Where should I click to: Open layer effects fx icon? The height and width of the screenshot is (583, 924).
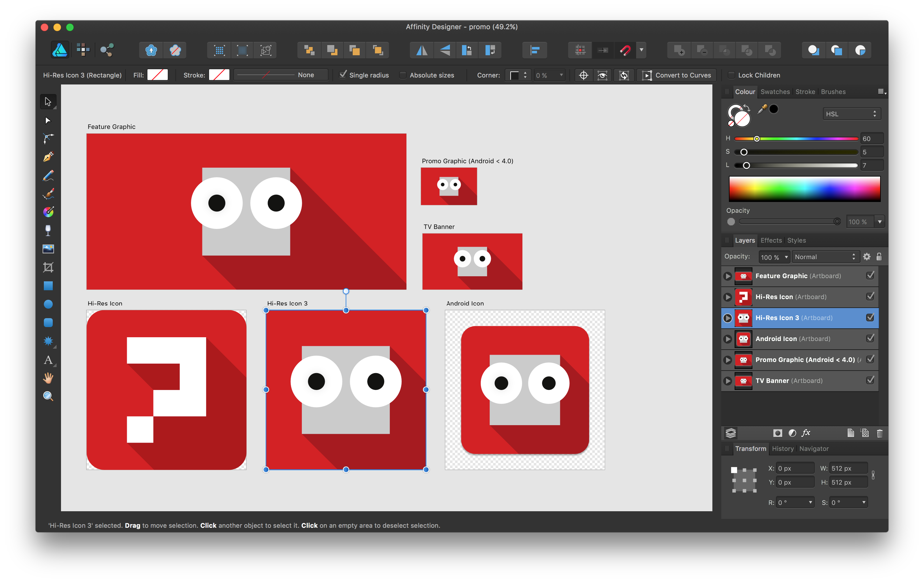[x=806, y=433]
